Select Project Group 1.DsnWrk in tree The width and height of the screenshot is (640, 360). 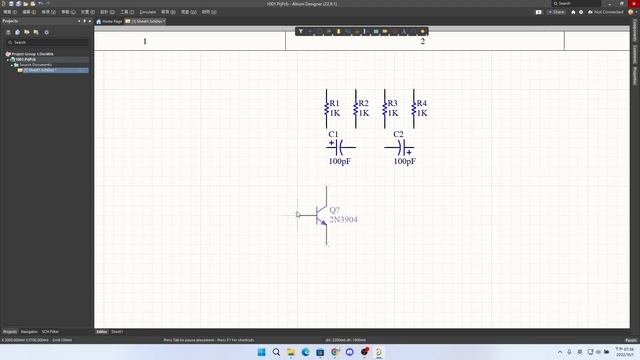pos(29,54)
